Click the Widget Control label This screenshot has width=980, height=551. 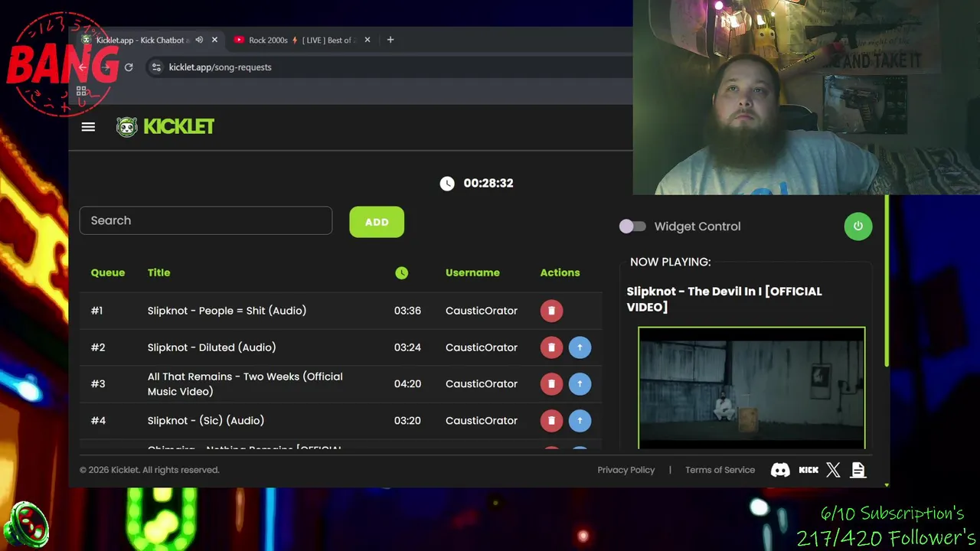click(697, 227)
